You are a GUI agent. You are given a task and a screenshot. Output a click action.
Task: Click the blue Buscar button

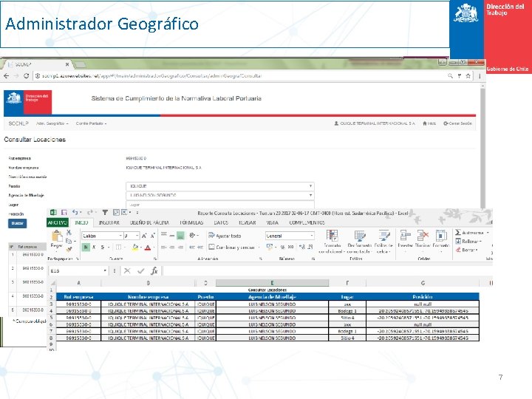click(17, 223)
